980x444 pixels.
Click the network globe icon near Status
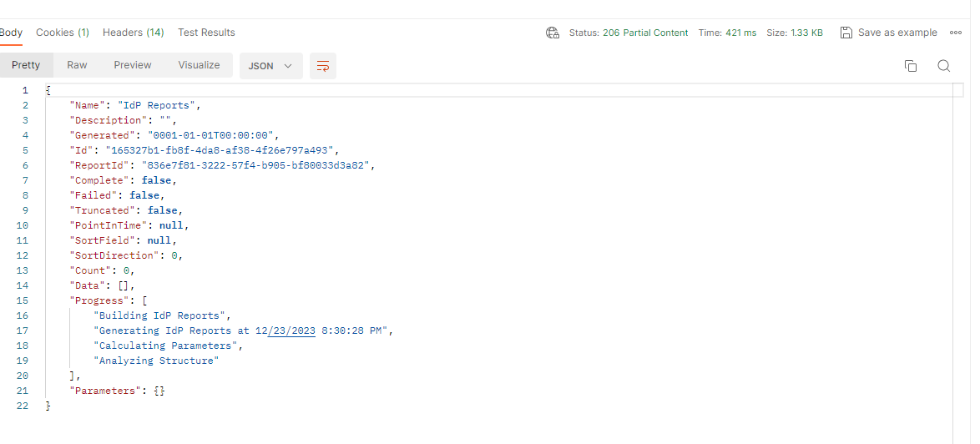click(x=552, y=33)
